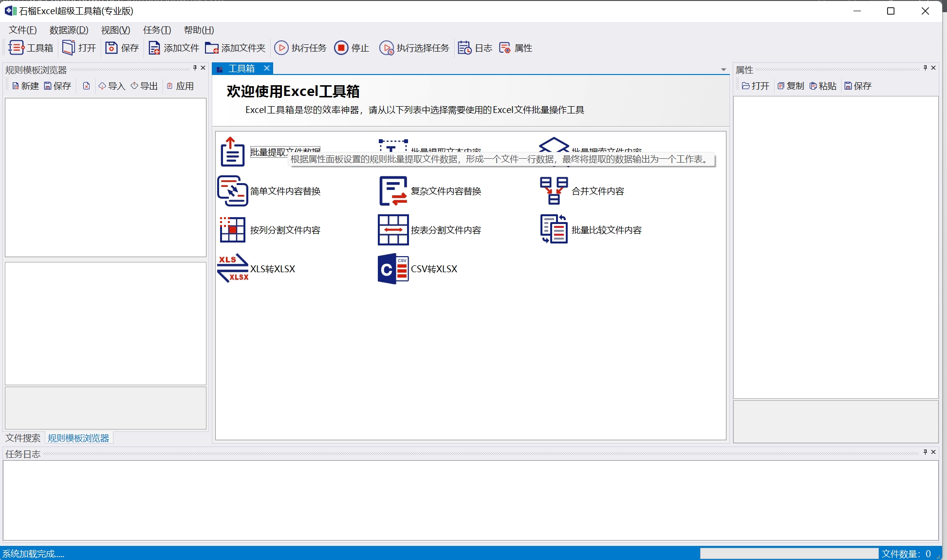Select the 批量搜索文件内容 tool icon

[x=554, y=145]
